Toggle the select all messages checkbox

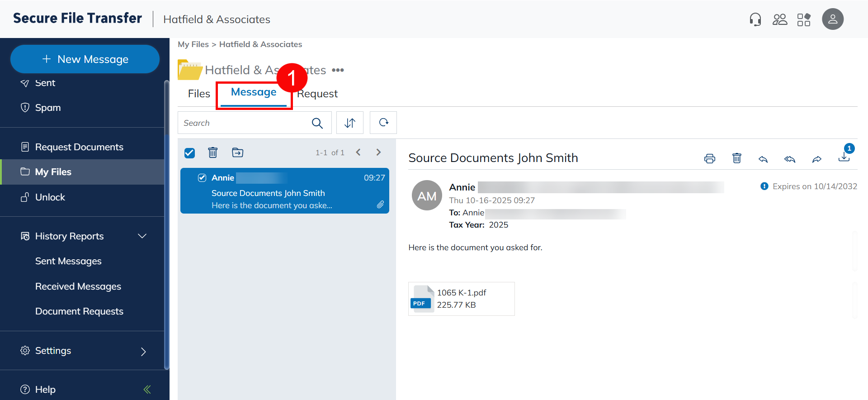pyautogui.click(x=190, y=153)
